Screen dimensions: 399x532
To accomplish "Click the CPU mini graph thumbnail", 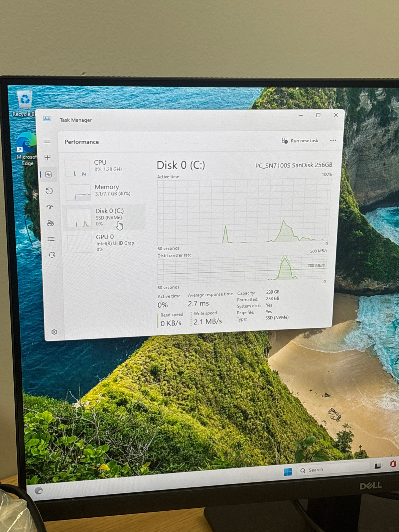I will click(x=77, y=168).
